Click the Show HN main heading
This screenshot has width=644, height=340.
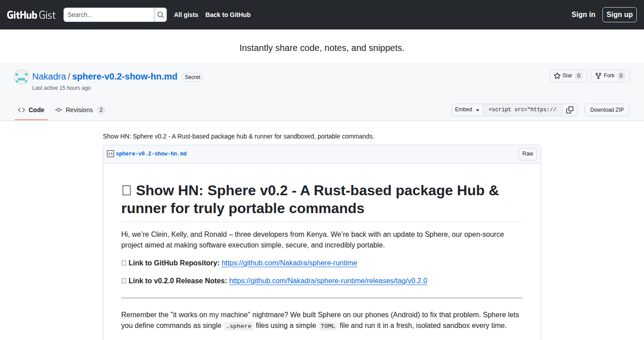(x=310, y=199)
